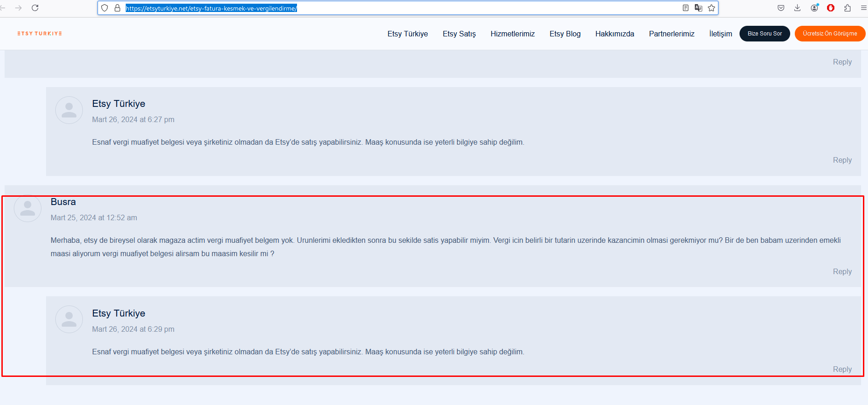Viewport: 868px width, 405px height.
Task: Toggle reader view in the address bar
Action: pos(686,8)
